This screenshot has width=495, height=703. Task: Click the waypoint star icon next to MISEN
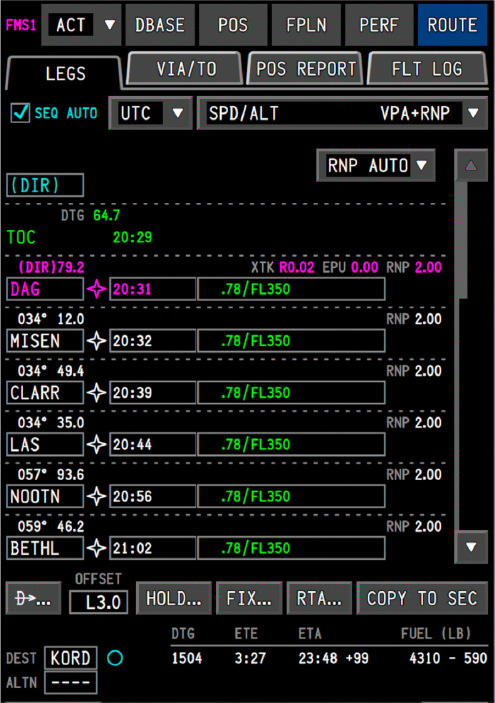[x=96, y=341]
